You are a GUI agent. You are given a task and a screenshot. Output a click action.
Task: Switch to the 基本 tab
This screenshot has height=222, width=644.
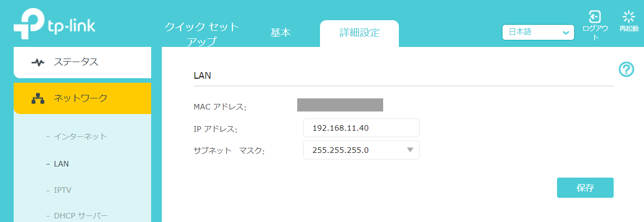(281, 33)
